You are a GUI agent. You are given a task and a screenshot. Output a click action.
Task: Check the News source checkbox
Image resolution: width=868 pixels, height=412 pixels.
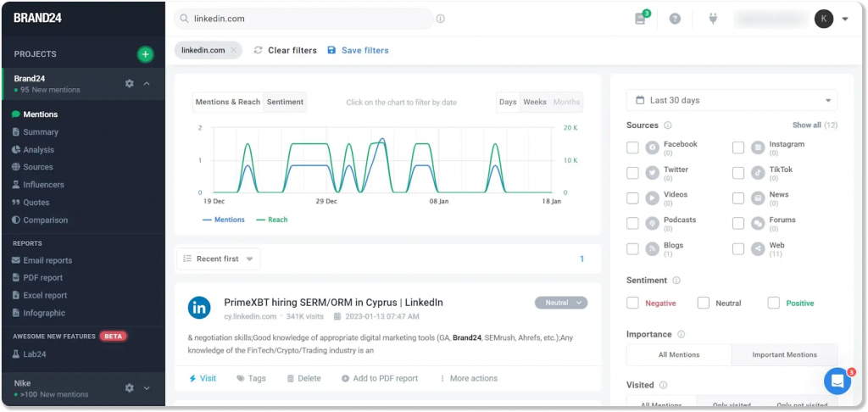click(738, 198)
